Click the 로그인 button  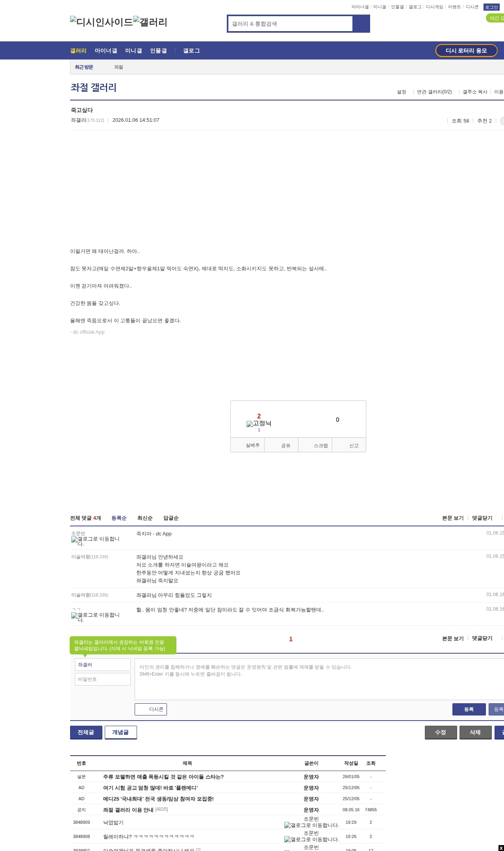click(491, 7)
